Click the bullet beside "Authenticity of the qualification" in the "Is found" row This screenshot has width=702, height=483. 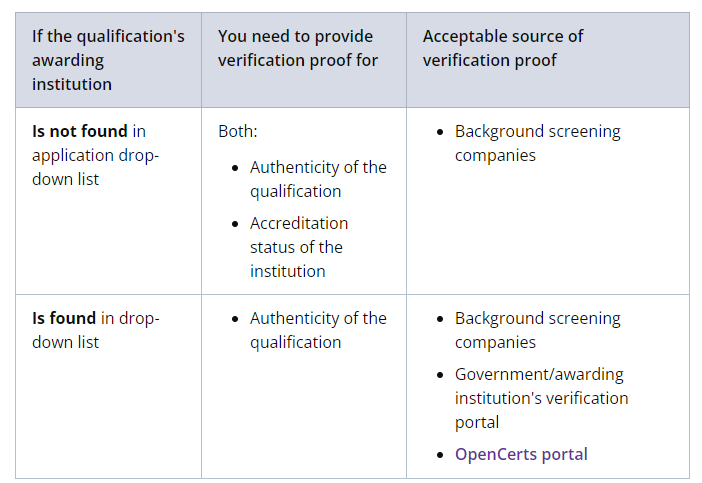(237, 319)
